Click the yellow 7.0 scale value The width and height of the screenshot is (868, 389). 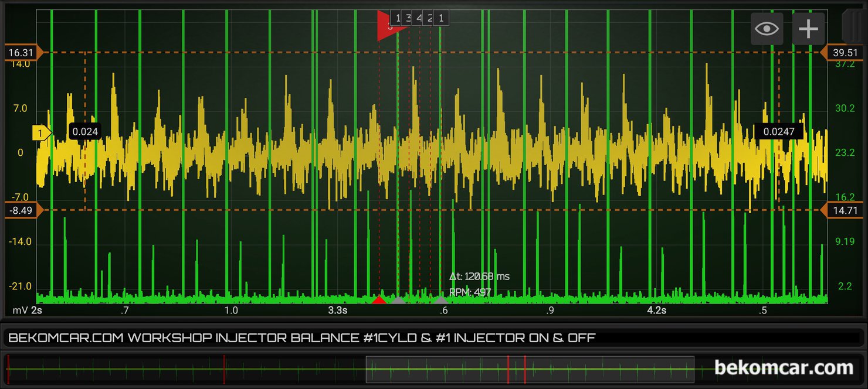tap(19, 108)
